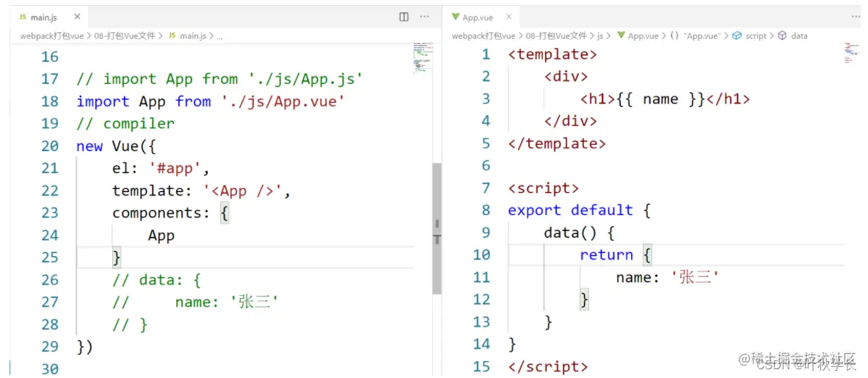Click 08-打包Vue文件 breadcrumb above main.js
The image size is (868, 378).
tap(125, 35)
